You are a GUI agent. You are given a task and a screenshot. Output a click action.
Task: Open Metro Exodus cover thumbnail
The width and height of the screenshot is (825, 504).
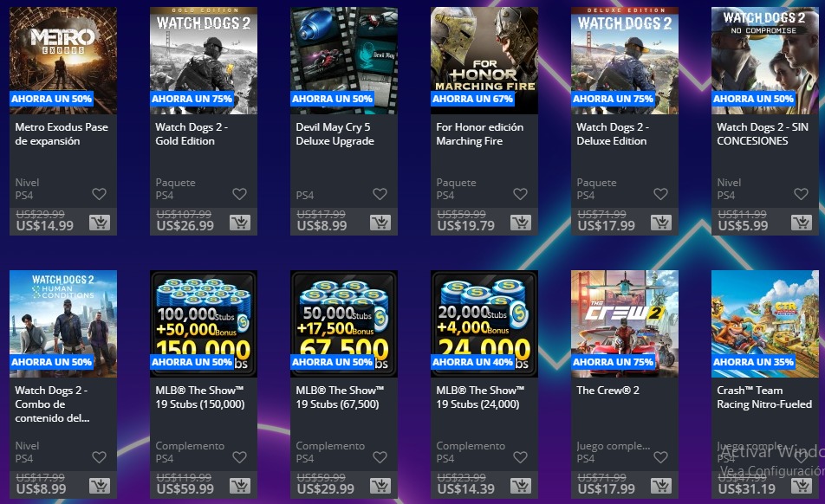click(63, 61)
